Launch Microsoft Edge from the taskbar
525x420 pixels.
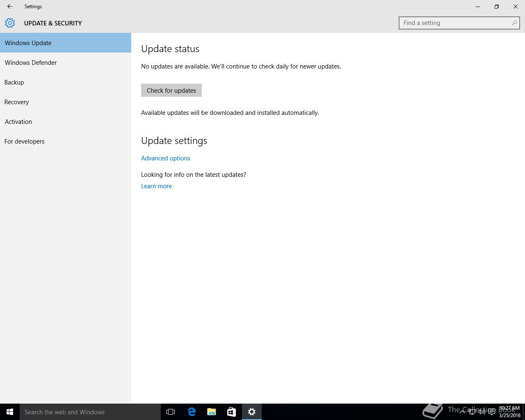(192, 412)
